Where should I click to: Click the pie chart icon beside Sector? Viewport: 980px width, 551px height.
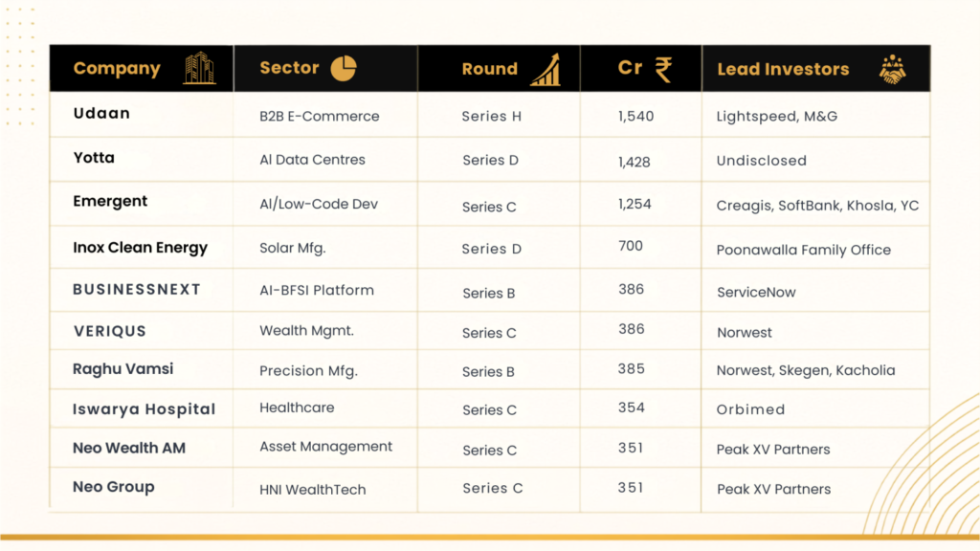pyautogui.click(x=344, y=68)
